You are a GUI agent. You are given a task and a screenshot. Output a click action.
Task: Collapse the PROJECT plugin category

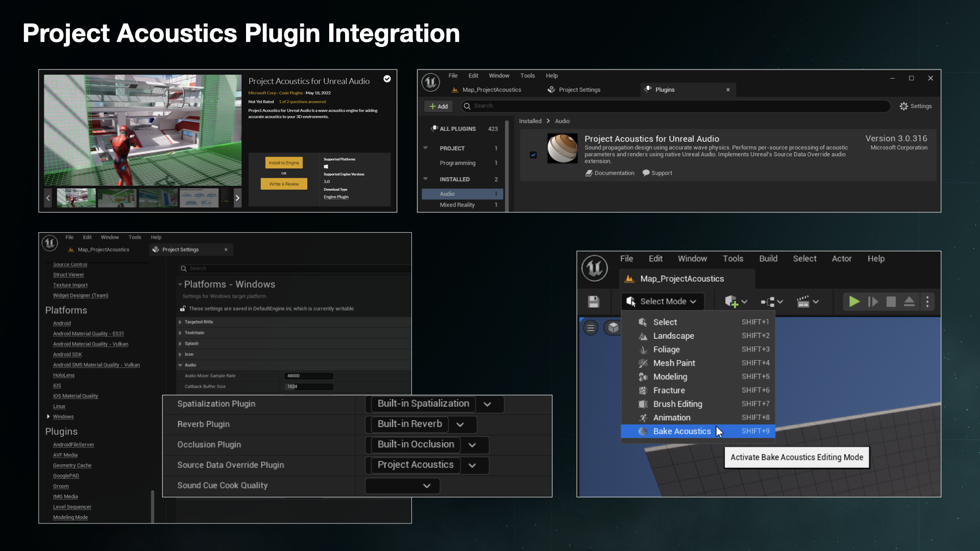click(x=426, y=148)
